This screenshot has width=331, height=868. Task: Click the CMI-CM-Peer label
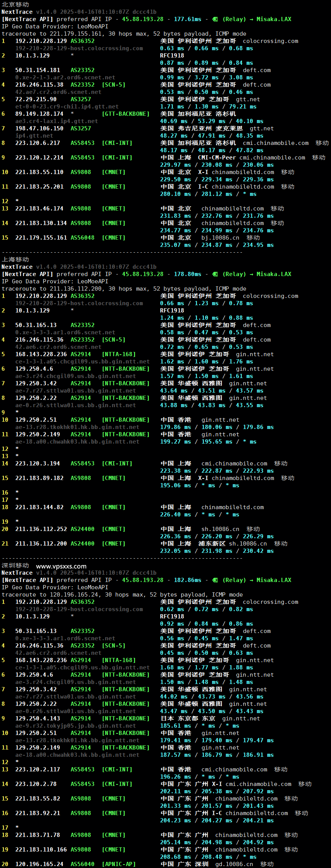pos(217,158)
